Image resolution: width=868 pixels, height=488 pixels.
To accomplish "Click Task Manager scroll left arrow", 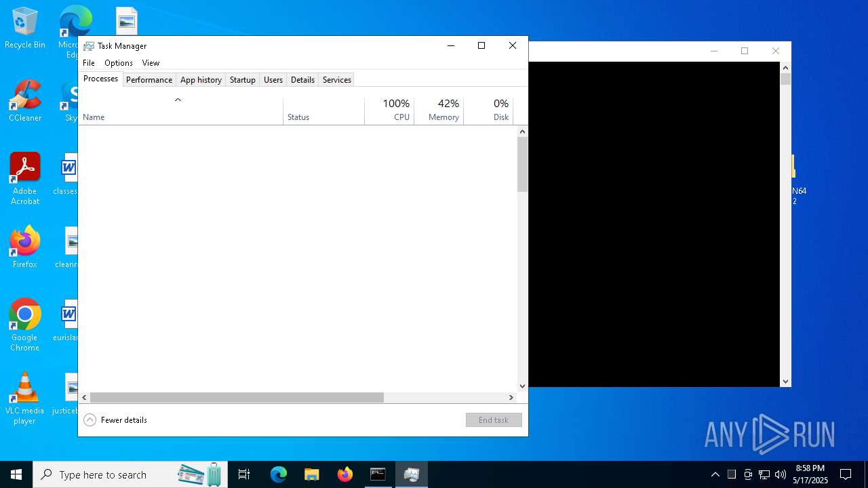I will (x=84, y=398).
